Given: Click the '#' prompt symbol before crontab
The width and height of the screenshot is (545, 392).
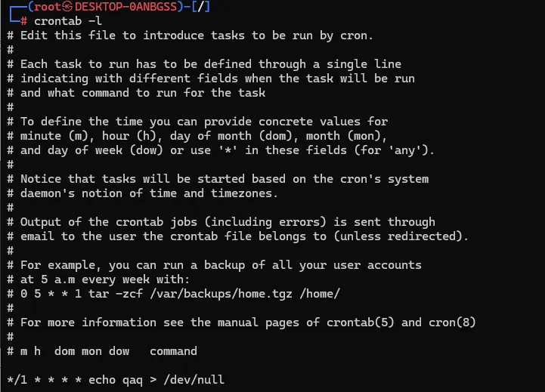Looking at the screenshot, I should pos(24,21).
